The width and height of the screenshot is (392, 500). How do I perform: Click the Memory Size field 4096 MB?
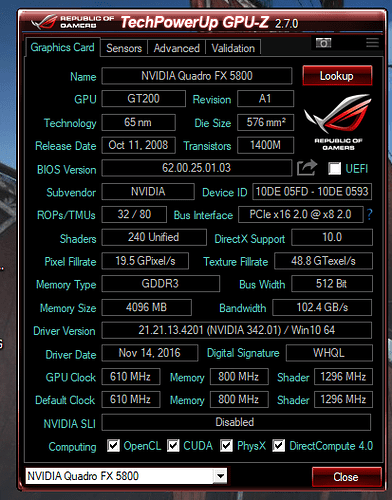pos(147,307)
